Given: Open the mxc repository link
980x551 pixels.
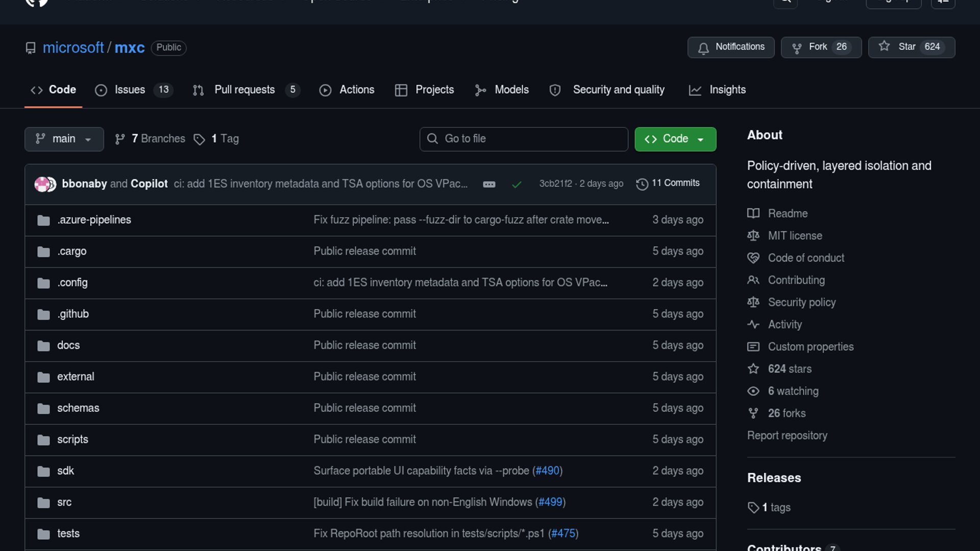Looking at the screenshot, I should (130, 47).
